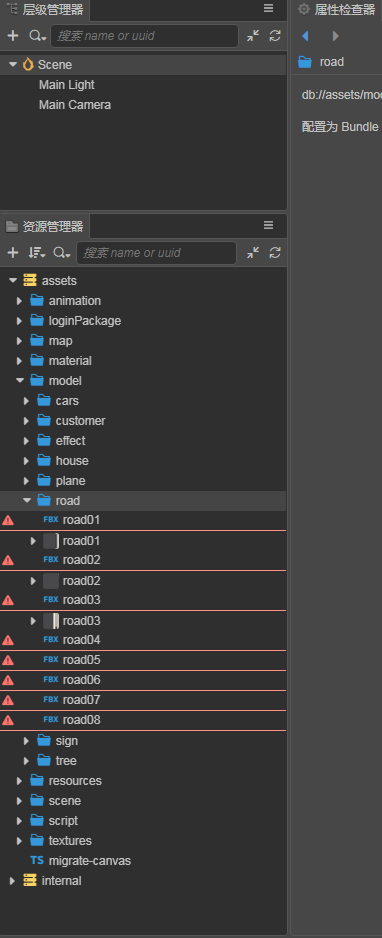Collapse all folders in the assets panel
This screenshot has height=938, width=382.
(253, 252)
